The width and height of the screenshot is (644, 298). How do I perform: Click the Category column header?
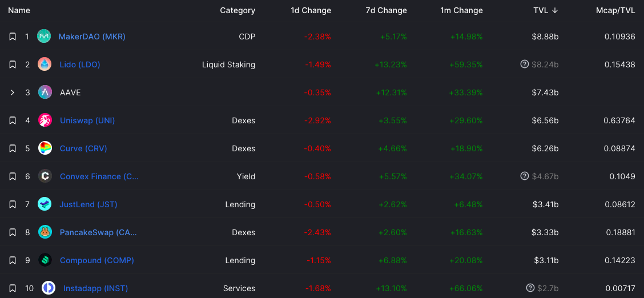(238, 11)
